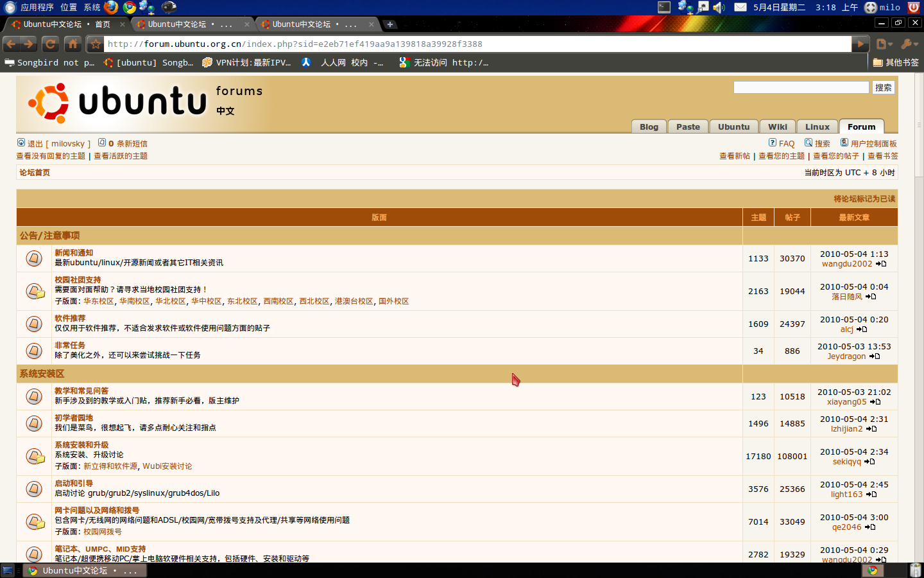Open user profile Jeydragon
Image resolution: width=924 pixels, height=578 pixels.
pyautogui.click(x=846, y=356)
